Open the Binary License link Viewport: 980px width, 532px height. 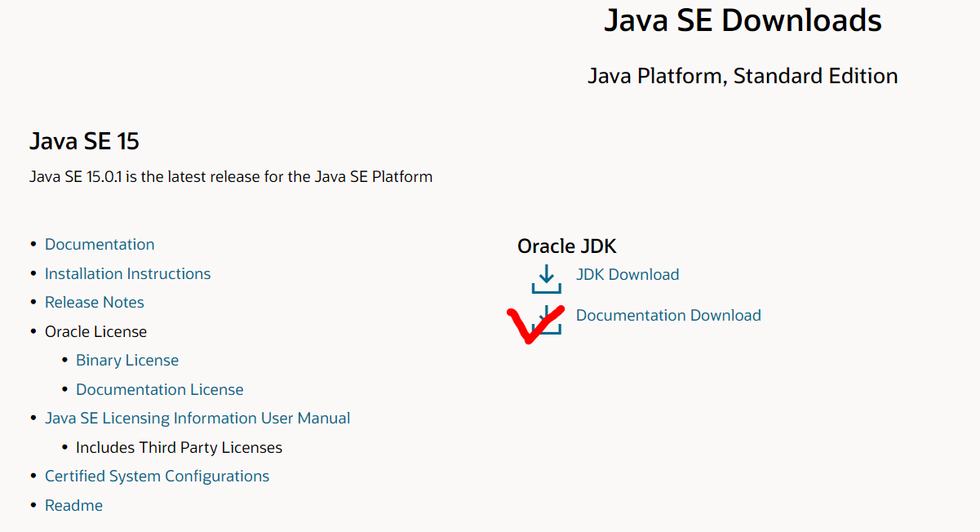pyautogui.click(x=127, y=361)
